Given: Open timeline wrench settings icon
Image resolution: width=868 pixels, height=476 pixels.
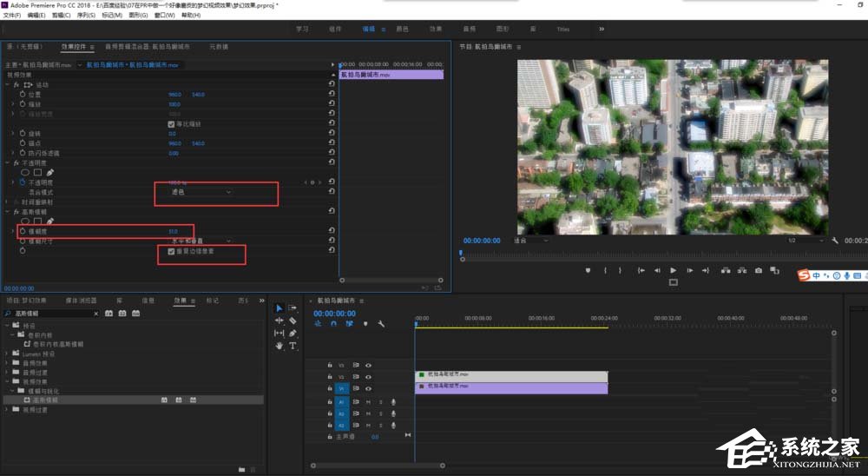Looking at the screenshot, I should click(x=380, y=324).
